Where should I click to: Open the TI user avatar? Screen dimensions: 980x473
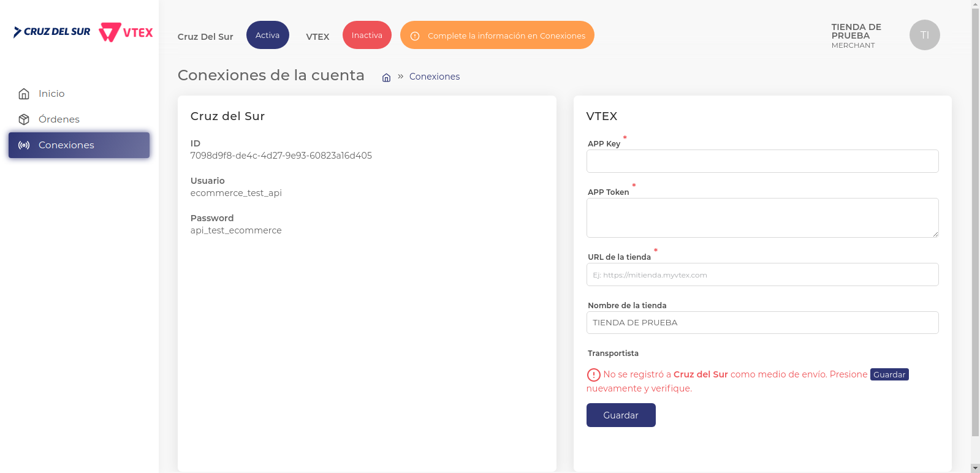[x=924, y=36]
